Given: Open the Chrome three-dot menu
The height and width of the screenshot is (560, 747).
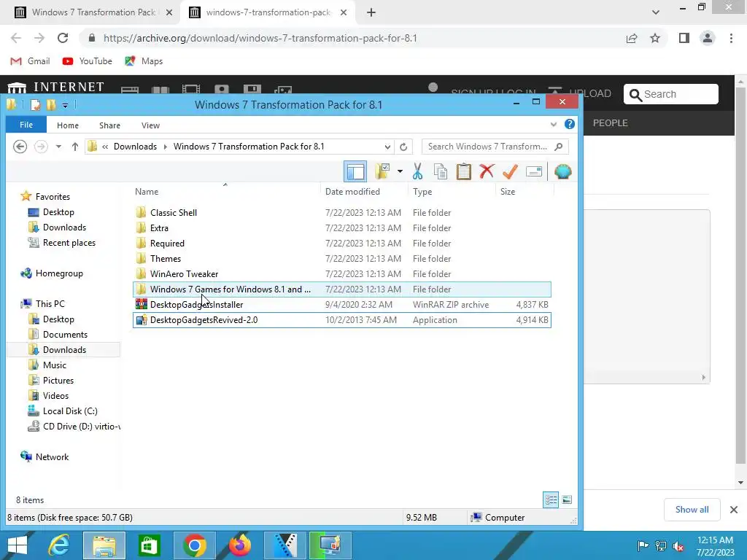Looking at the screenshot, I should pyautogui.click(x=731, y=38).
